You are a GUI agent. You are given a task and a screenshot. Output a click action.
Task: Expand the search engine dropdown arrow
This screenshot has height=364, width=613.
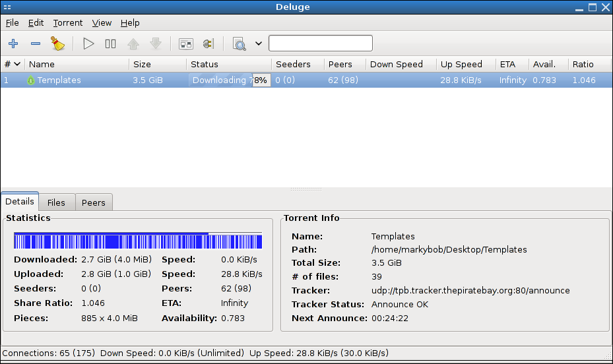tap(259, 44)
